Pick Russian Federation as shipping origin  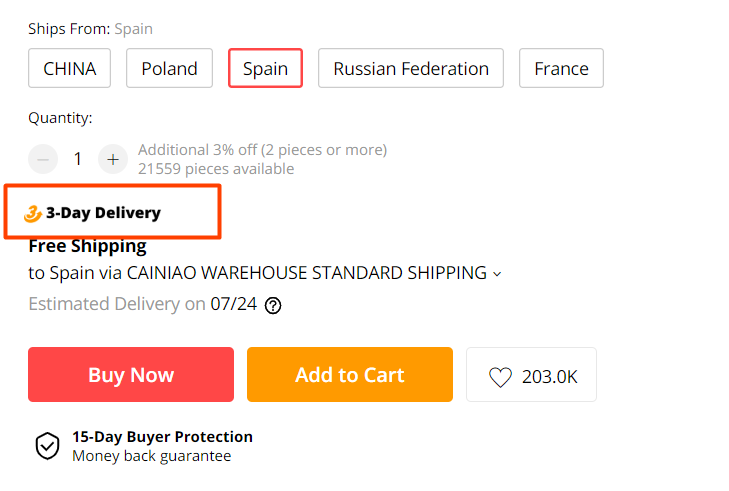click(411, 69)
